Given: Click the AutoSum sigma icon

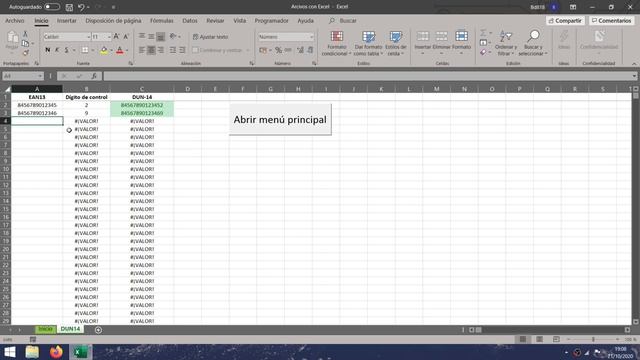Looking at the screenshot, I should coord(483,33).
